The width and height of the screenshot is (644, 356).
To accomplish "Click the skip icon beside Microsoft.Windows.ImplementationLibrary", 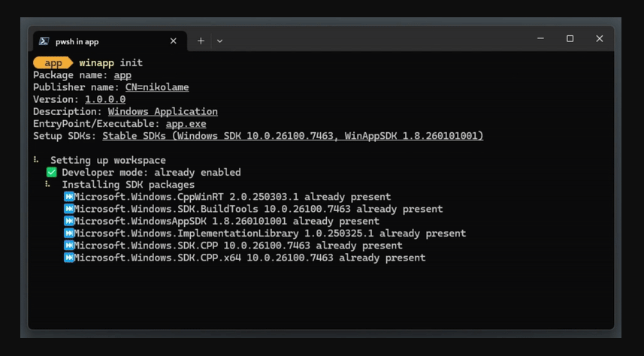I will click(68, 233).
